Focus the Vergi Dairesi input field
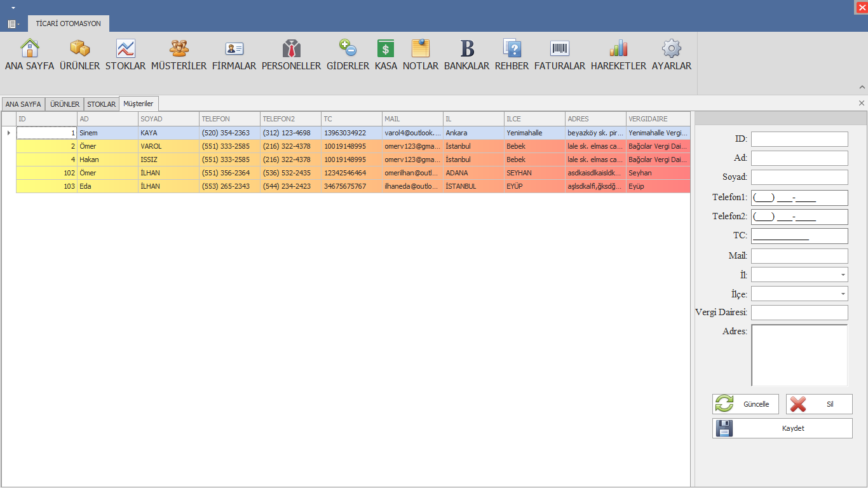This screenshot has height=488, width=868. pos(799,313)
